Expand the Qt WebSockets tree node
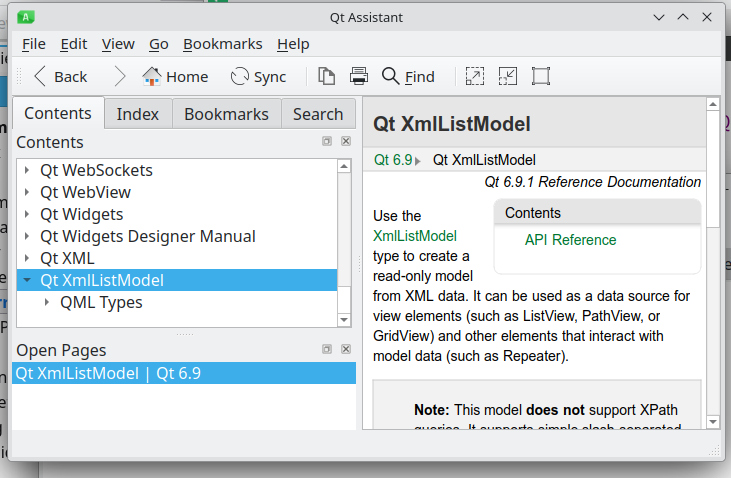The image size is (731, 478). [x=27, y=170]
